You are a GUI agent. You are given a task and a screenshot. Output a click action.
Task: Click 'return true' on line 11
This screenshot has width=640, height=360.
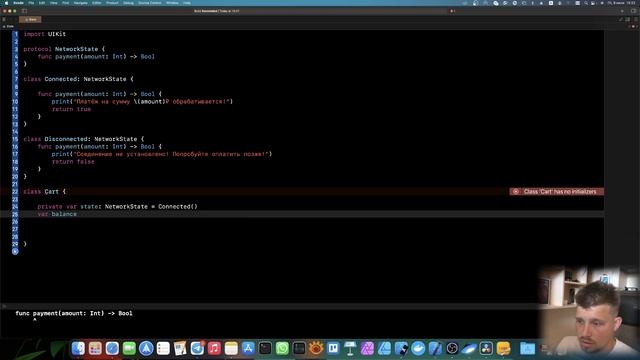[x=71, y=109]
